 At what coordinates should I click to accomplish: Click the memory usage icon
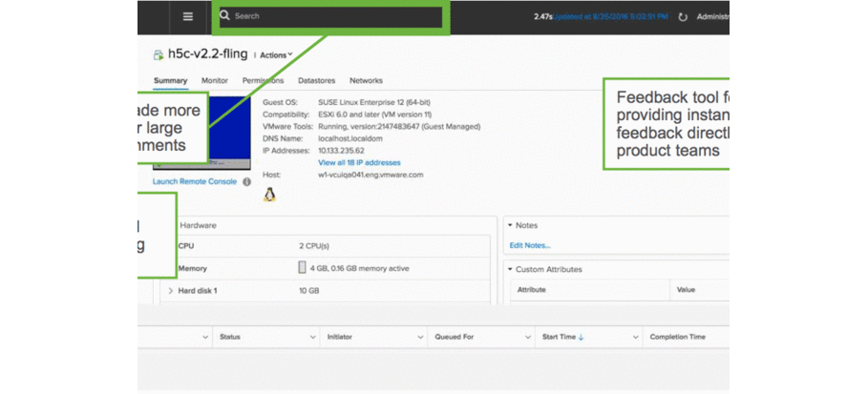[303, 268]
